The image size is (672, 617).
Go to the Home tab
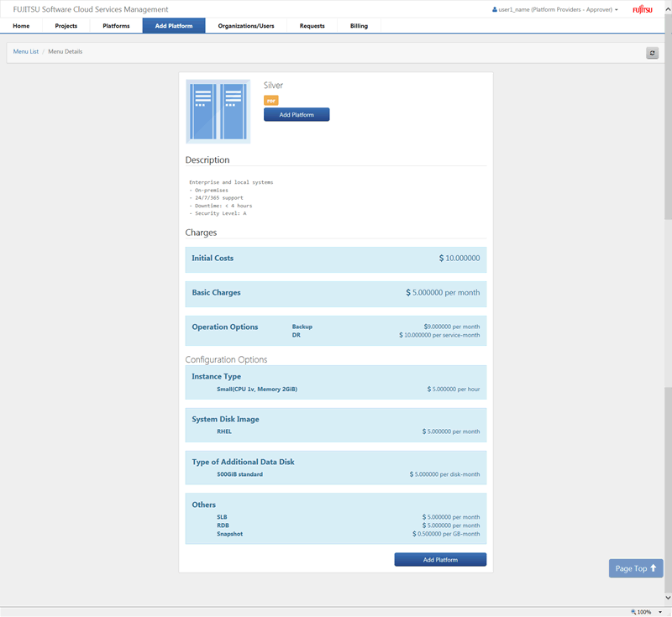(21, 26)
